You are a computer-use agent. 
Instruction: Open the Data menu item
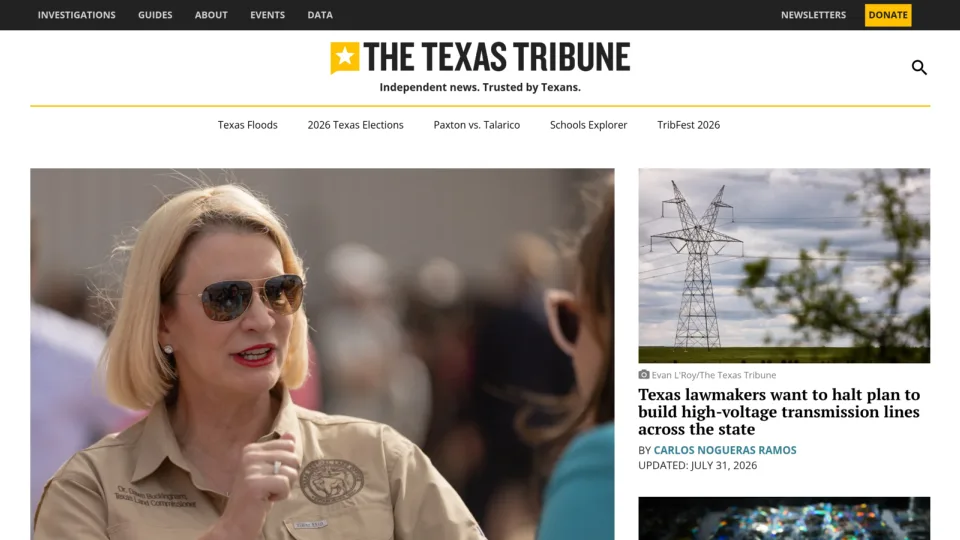320,15
